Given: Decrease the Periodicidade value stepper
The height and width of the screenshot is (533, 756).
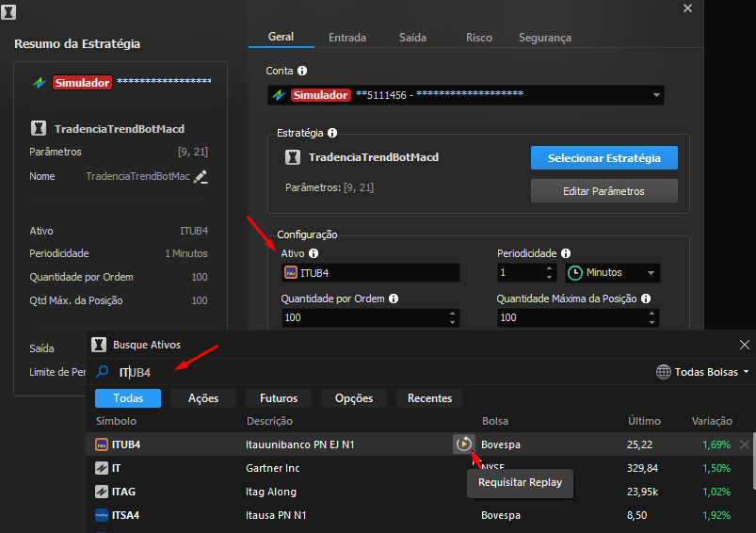Looking at the screenshot, I should click(549, 277).
